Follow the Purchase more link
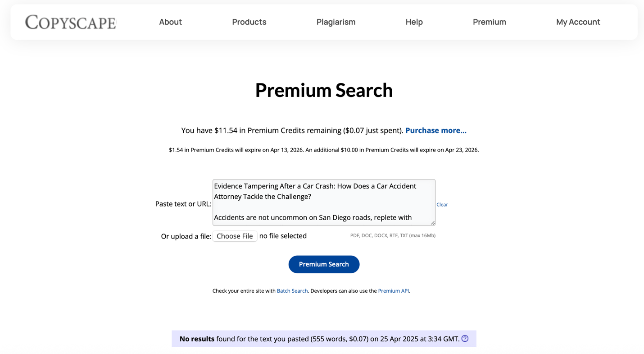 [x=435, y=130]
